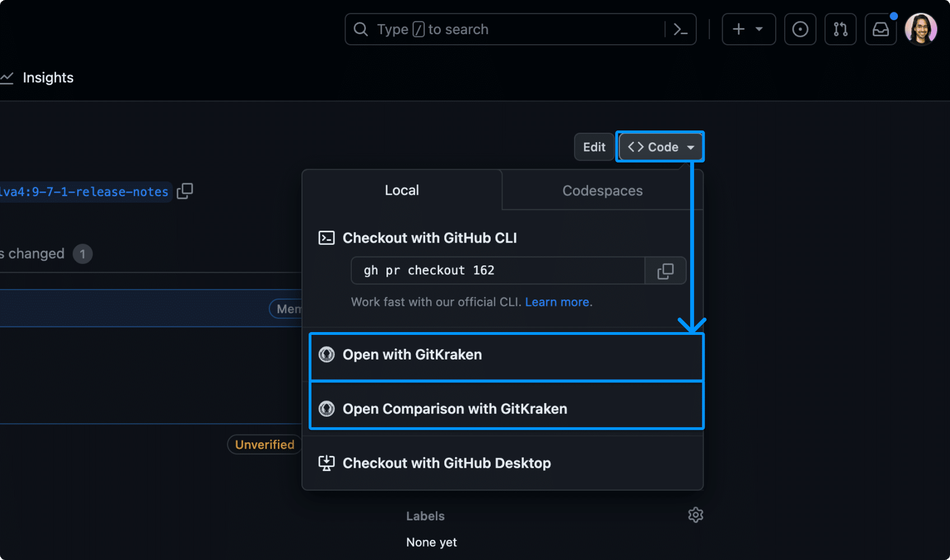Click the pull requests icon

840,29
